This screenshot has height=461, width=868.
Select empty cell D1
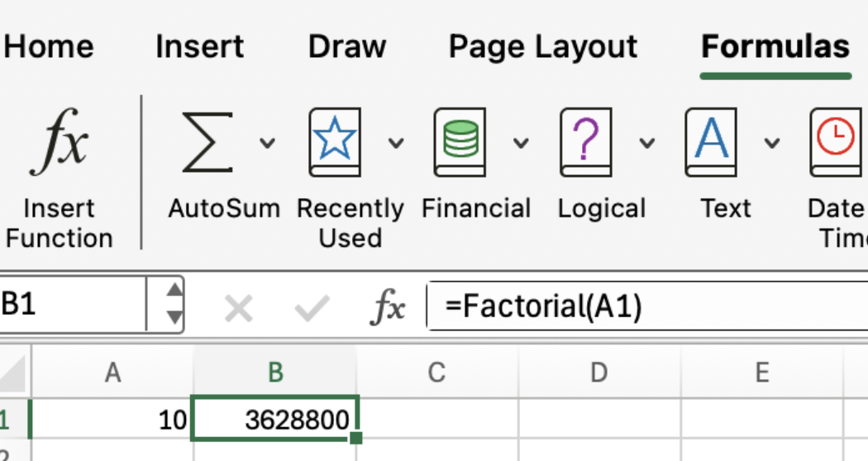click(x=599, y=419)
